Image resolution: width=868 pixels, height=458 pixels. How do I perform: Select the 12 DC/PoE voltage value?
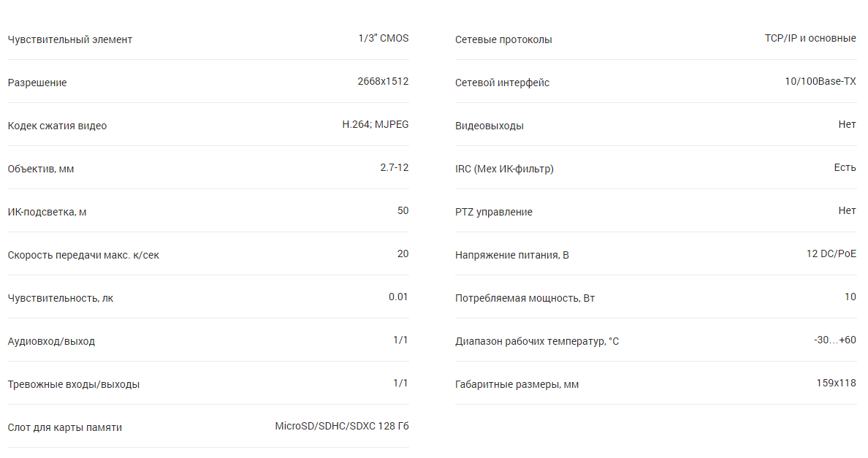[x=831, y=254]
